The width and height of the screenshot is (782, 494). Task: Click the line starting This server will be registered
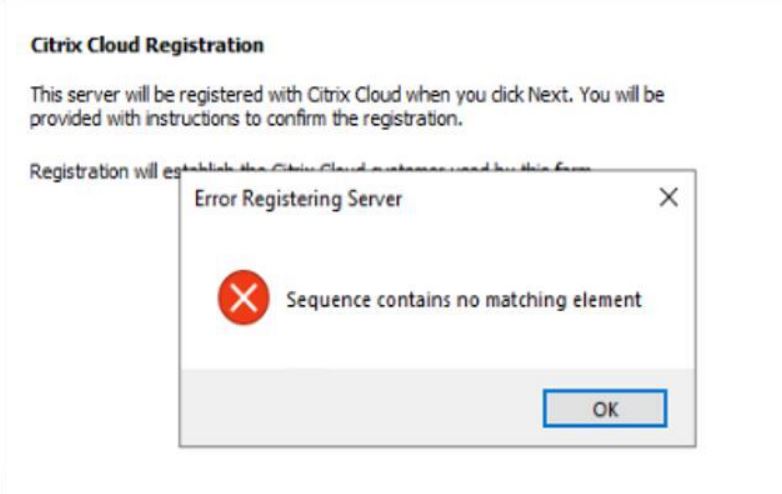(347, 94)
